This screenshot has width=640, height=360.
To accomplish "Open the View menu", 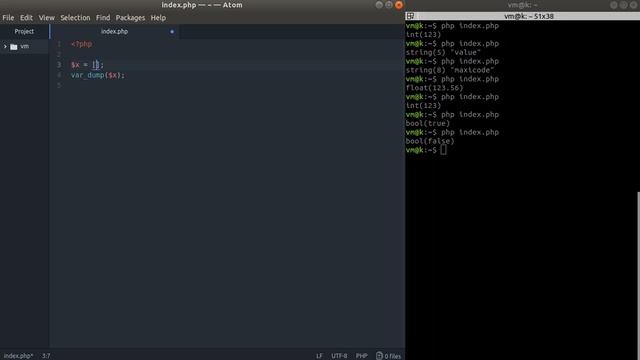I will pyautogui.click(x=47, y=18).
